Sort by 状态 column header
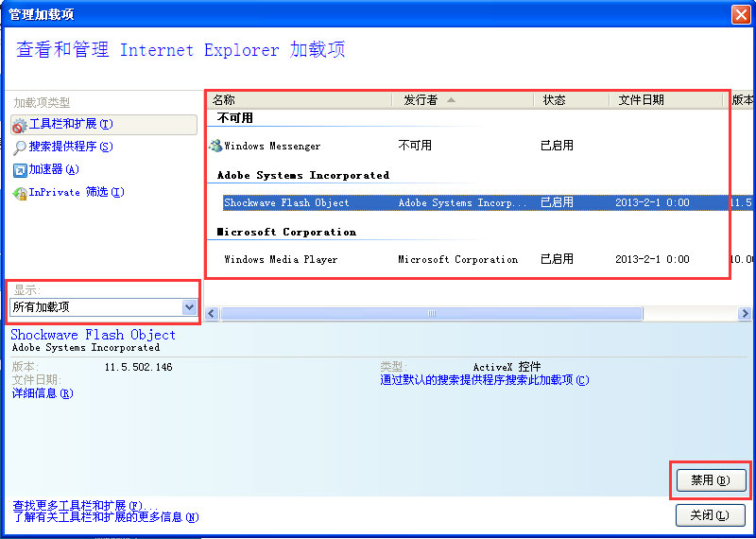 pos(572,100)
